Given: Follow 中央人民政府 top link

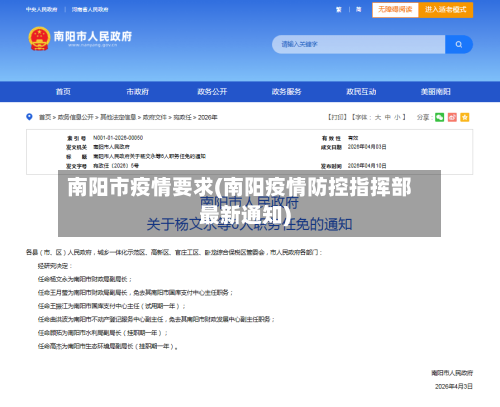Looking at the screenshot, I should point(42,10).
